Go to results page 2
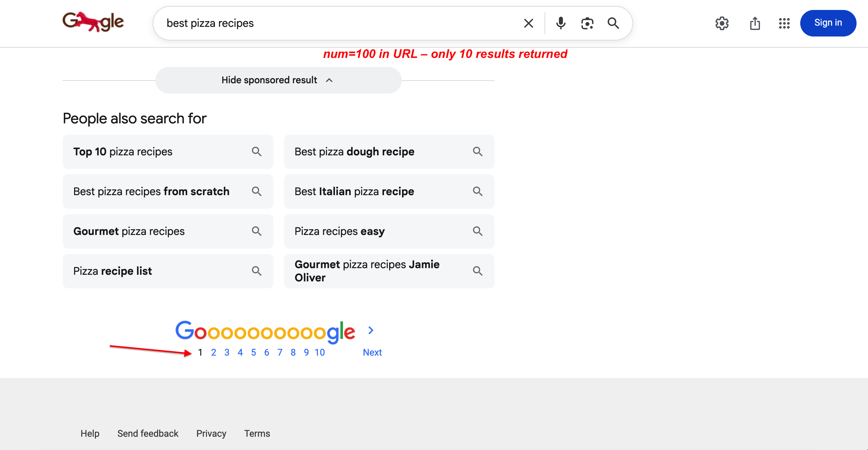Screen dimensions: 868x450 (x=214, y=352)
